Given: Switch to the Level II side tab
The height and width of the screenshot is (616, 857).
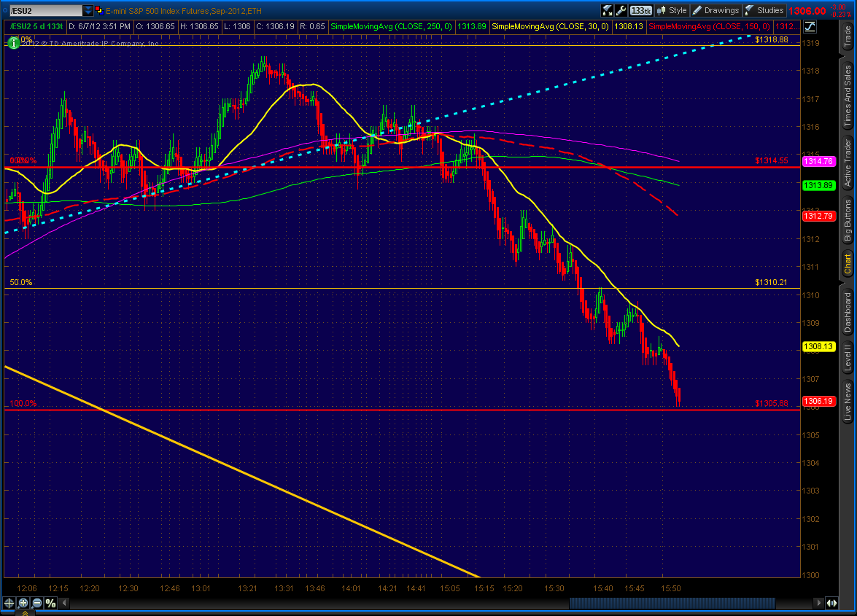Looking at the screenshot, I should click(x=848, y=357).
